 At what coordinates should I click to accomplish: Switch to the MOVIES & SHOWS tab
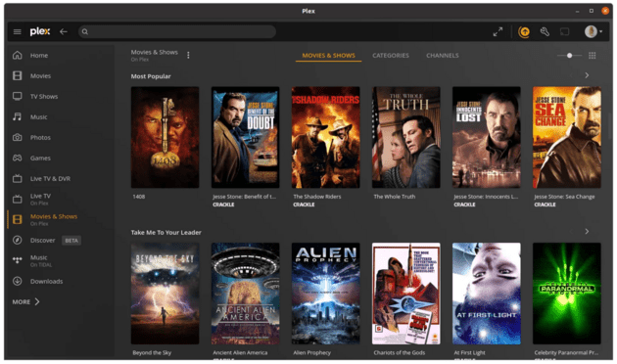click(328, 56)
